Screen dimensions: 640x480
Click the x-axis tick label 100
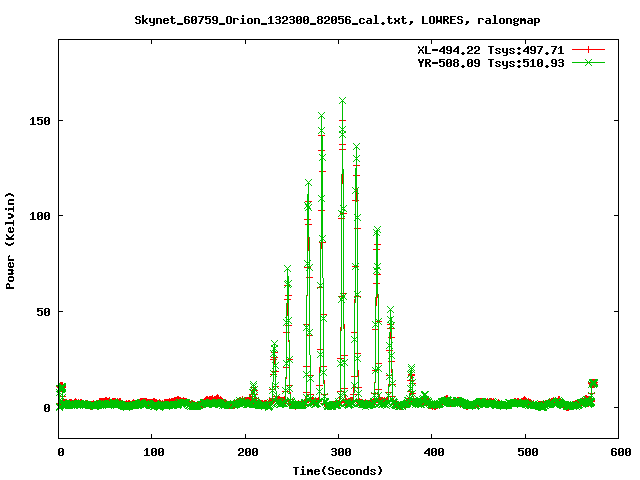pyautogui.click(x=154, y=452)
